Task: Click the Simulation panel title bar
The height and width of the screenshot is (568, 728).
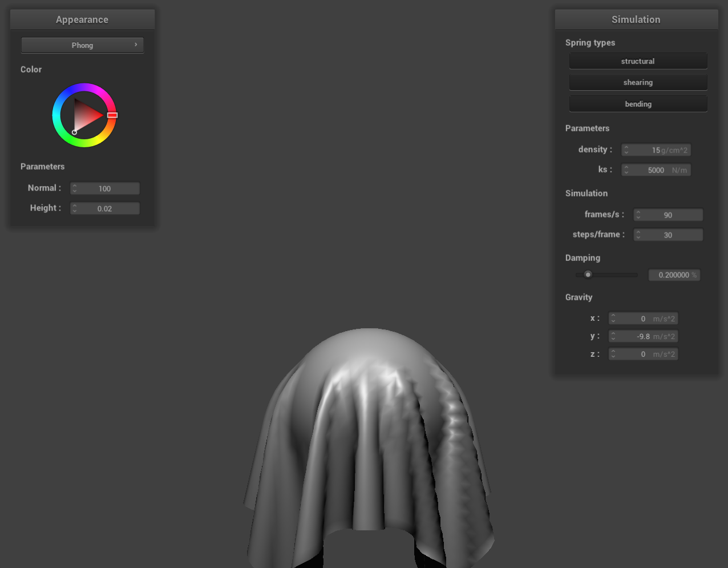Action: pyautogui.click(x=636, y=19)
